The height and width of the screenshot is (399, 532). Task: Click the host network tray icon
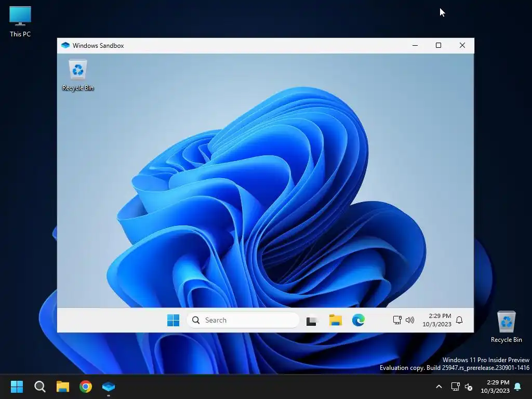click(x=455, y=387)
